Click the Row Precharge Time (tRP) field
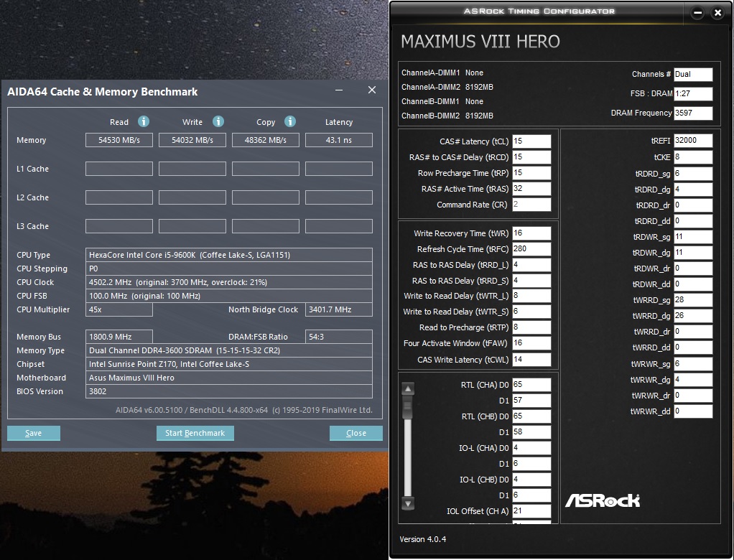 pyautogui.click(x=531, y=172)
